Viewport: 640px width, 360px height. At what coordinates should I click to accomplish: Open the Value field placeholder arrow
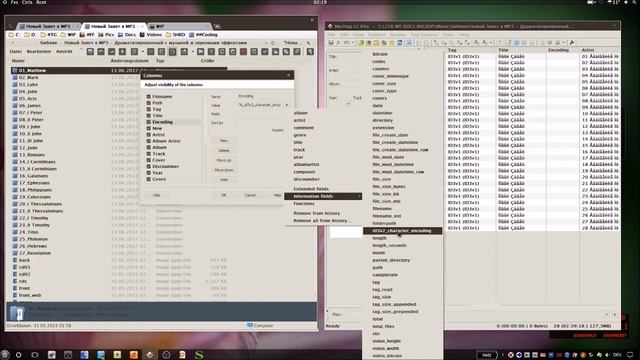coord(287,105)
